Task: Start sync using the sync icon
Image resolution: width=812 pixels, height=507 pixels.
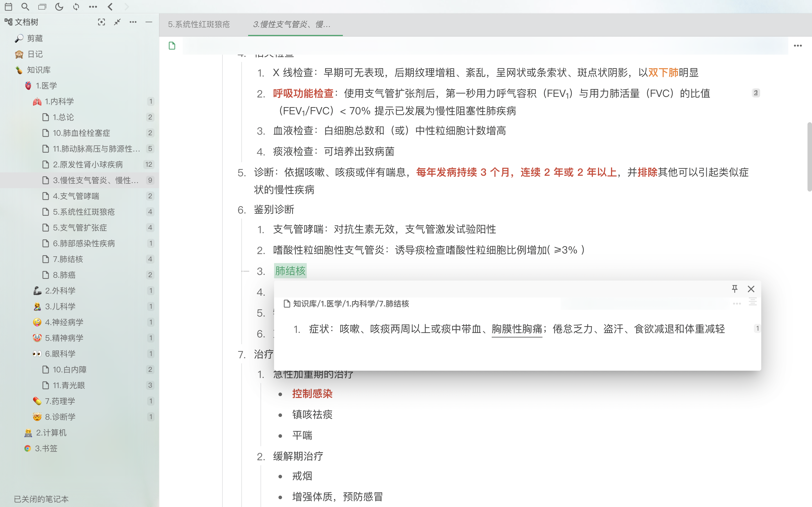Action: coord(76,6)
